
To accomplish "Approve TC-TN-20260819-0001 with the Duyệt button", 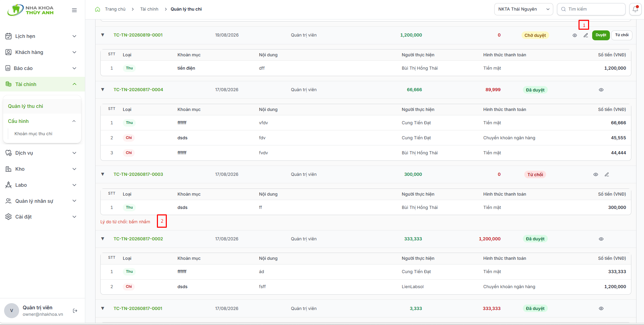I will pyautogui.click(x=601, y=35).
